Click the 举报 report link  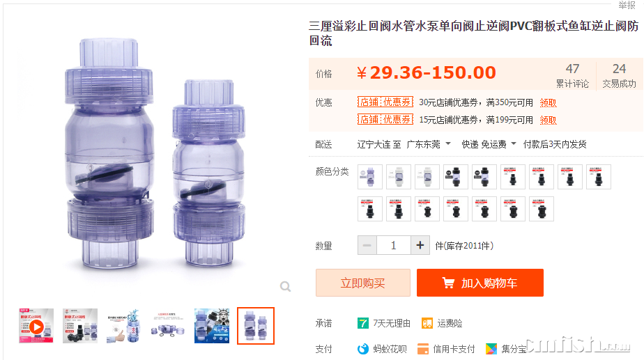[627, 5]
